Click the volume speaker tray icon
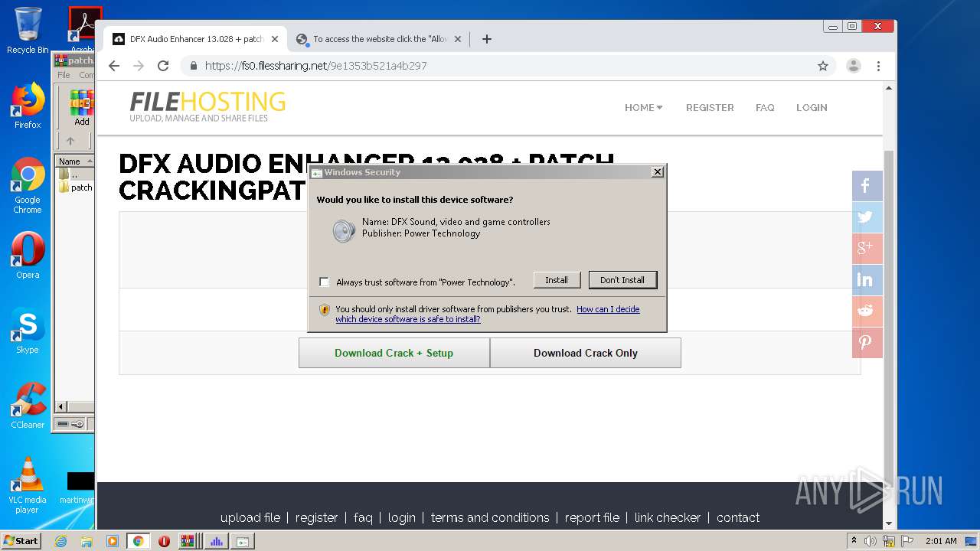The width and height of the screenshot is (980, 551). tap(871, 541)
